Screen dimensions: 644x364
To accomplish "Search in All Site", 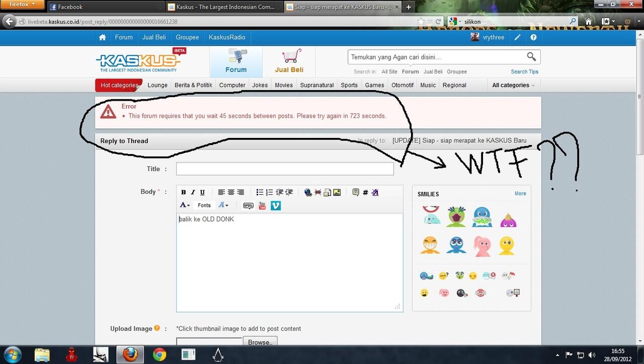I will click(x=389, y=71).
